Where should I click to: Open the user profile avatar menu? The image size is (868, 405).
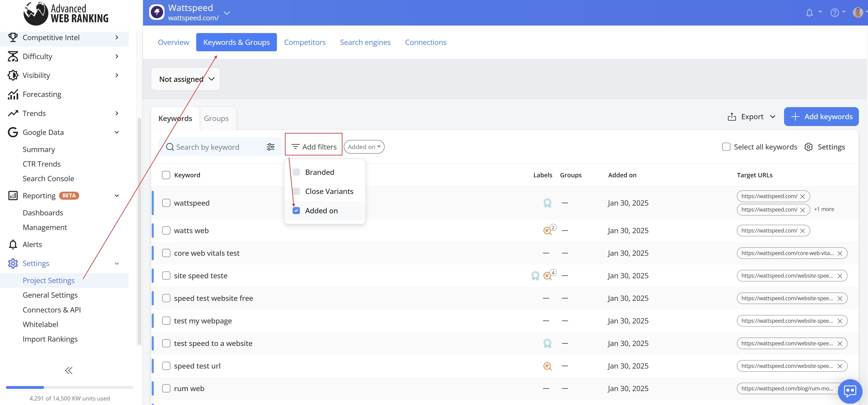(x=858, y=13)
